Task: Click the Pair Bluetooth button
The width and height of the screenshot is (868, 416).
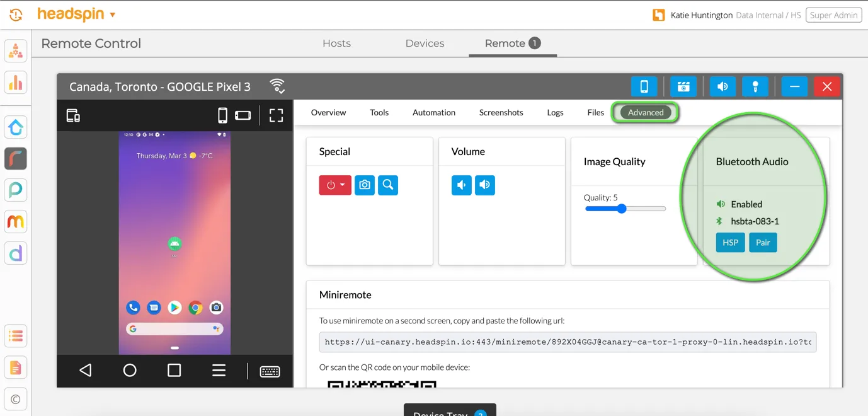Action: pyautogui.click(x=763, y=243)
